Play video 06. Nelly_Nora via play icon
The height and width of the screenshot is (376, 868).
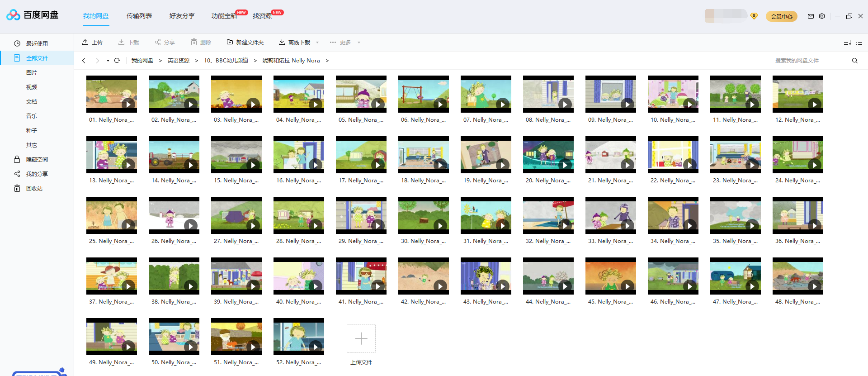440,104
